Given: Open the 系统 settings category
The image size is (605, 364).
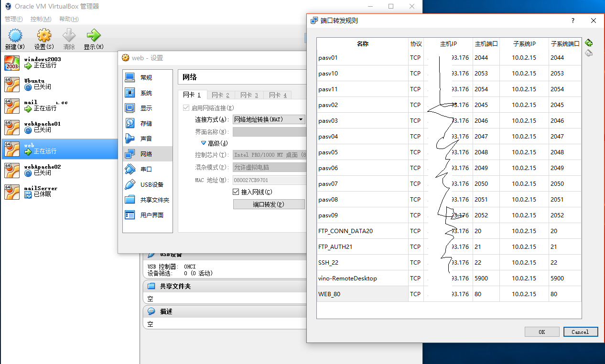Looking at the screenshot, I should [148, 93].
